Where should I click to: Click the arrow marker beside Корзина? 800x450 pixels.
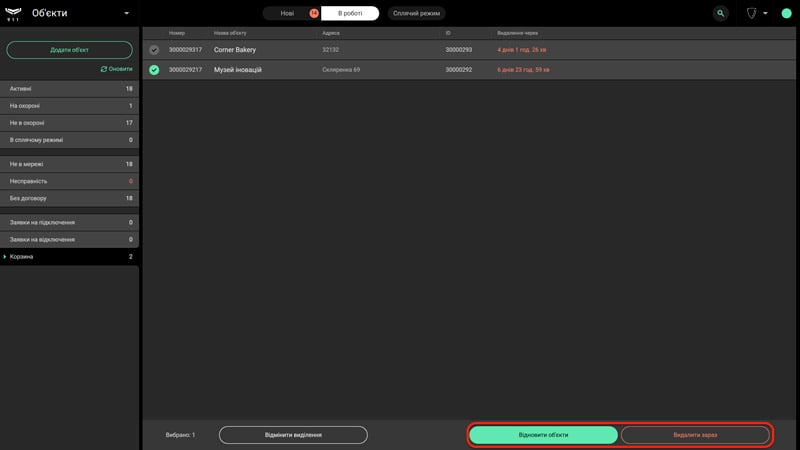click(5, 257)
